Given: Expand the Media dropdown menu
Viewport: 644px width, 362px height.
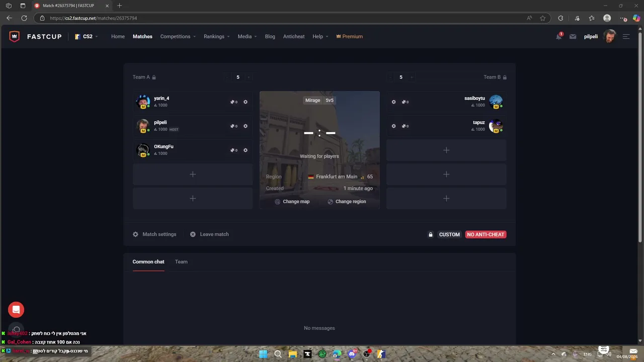Looking at the screenshot, I should [x=248, y=37].
